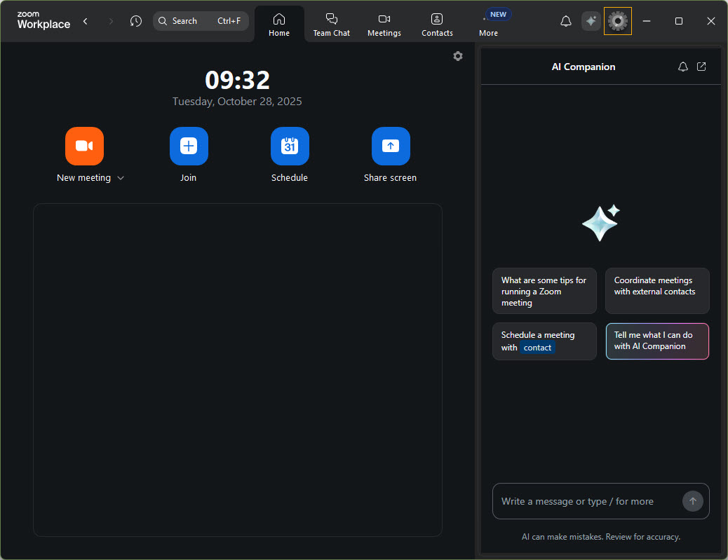Click the AI Companion message input field

click(x=589, y=501)
